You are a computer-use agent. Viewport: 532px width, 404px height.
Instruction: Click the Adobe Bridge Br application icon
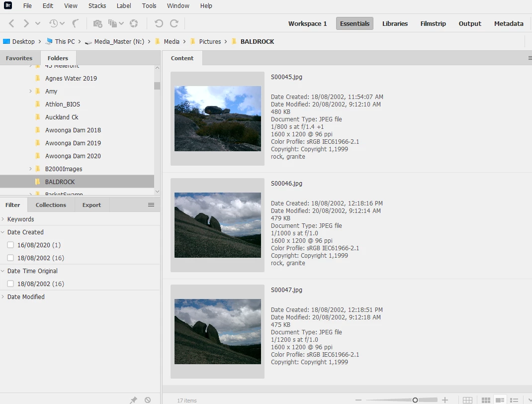[8, 5]
